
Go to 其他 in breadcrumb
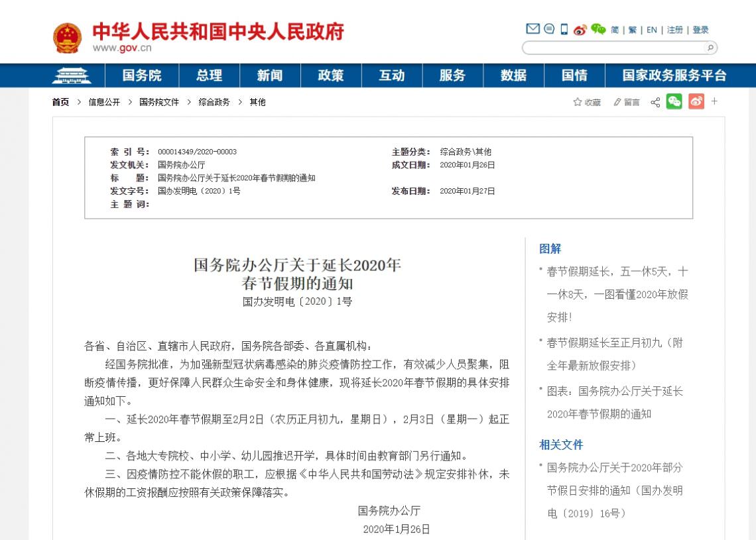pyautogui.click(x=257, y=102)
